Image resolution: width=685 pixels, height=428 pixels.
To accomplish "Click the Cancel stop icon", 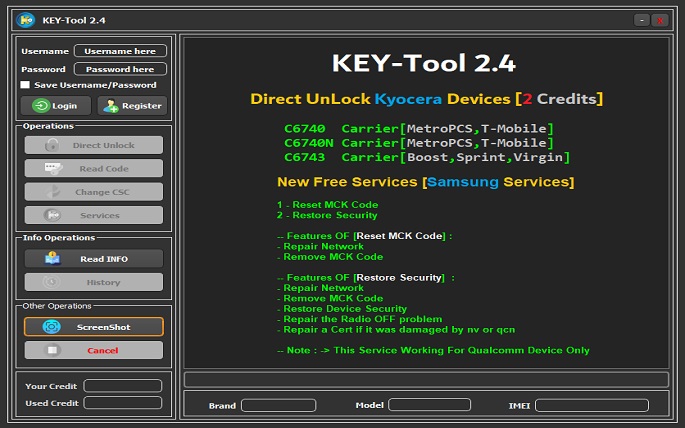I will [x=52, y=350].
